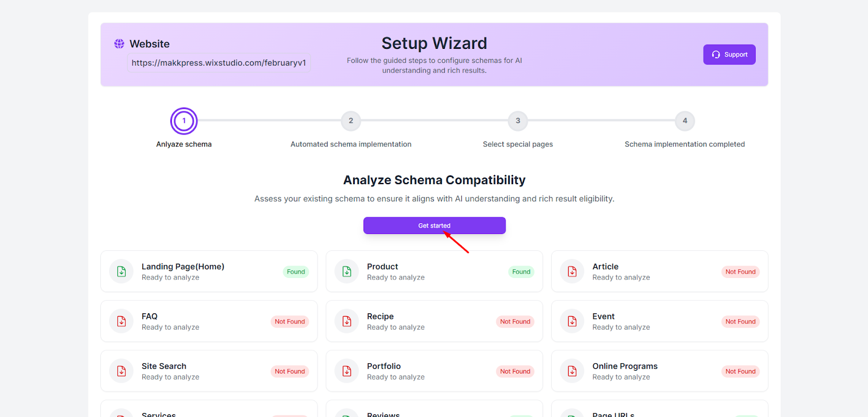The image size is (868, 417).
Task: Go to step 1 Analyze schema
Action: coord(184,121)
